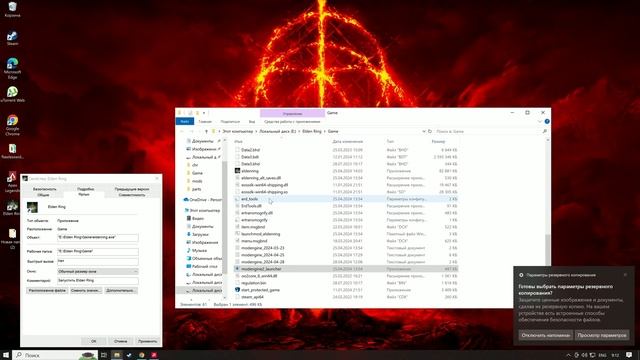Viewport: 640px width, 360px height.
Task: Show hidden system tray icons
Action: [x=568, y=356]
